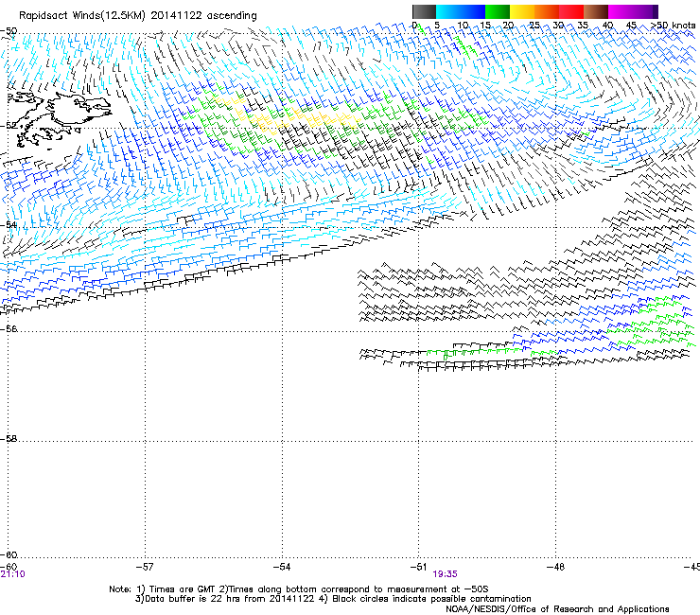This screenshot has height=615, width=700.
Task: Click the longitude label '-51'
Action: pos(418,567)
